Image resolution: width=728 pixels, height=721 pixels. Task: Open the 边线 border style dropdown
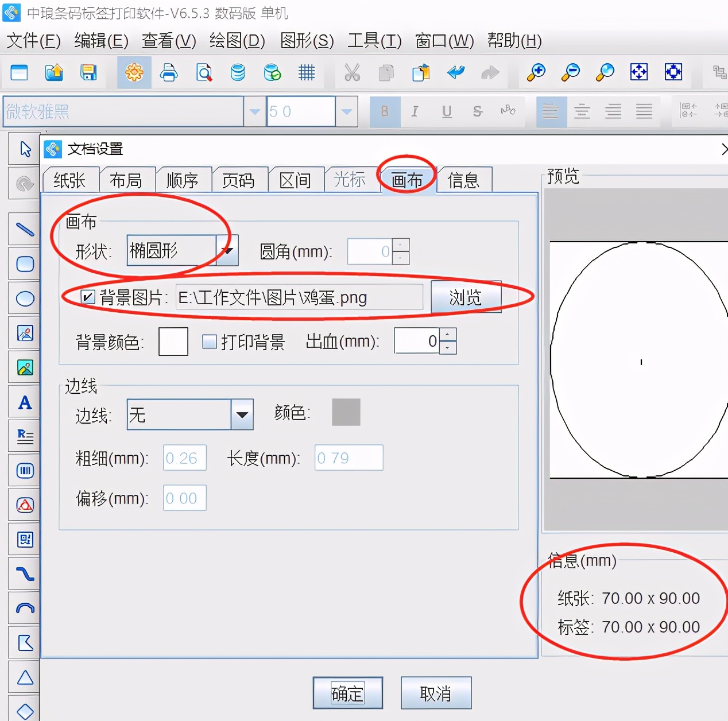tap(243, 414)
